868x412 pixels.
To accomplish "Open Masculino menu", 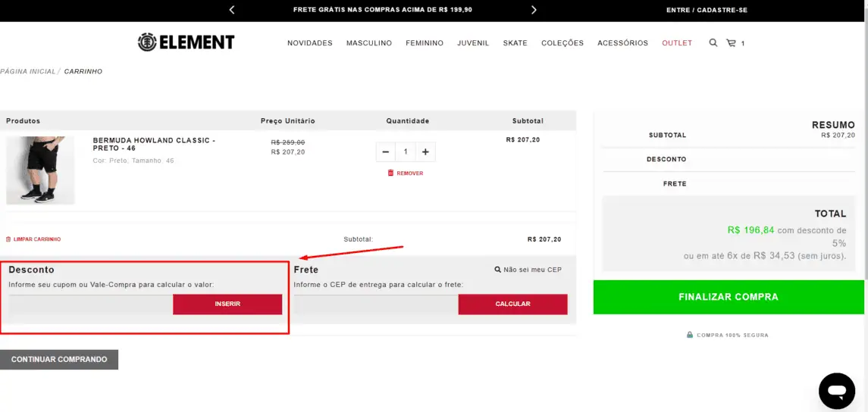I will tap(369, 43).
